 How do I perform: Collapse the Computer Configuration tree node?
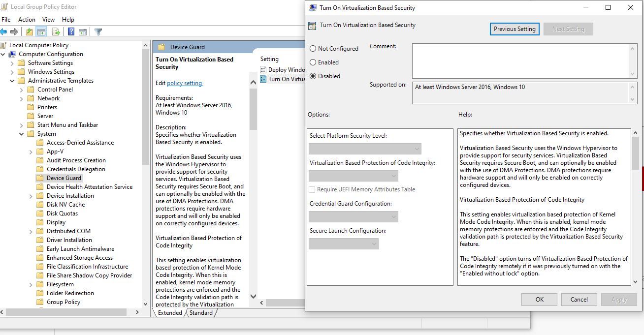3,54
